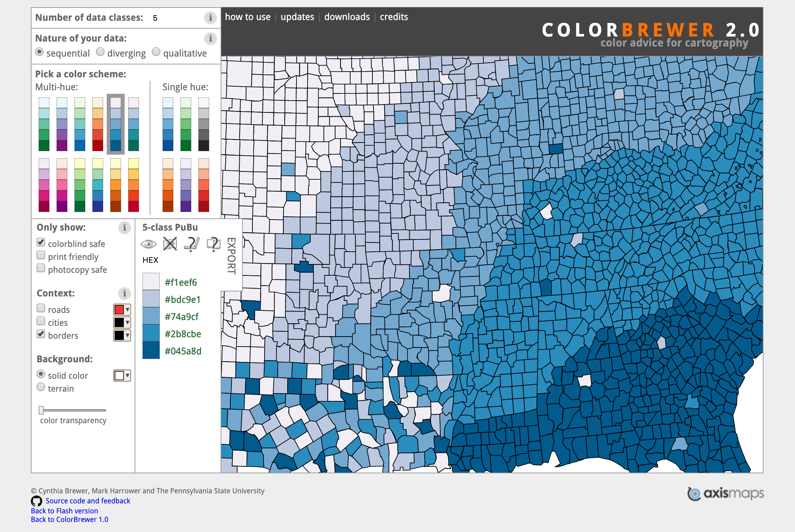Follow Back to ColorBrewer 1.0 link

click(69, 519)
